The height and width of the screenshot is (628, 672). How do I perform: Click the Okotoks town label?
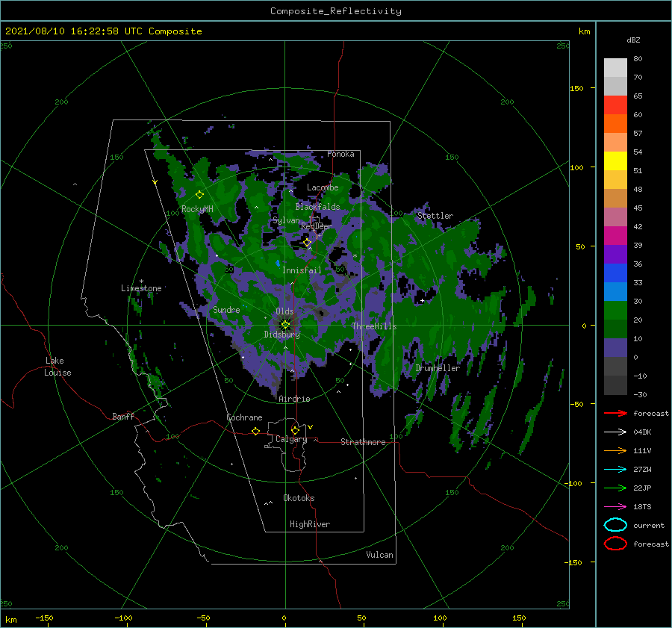[299, 498]
